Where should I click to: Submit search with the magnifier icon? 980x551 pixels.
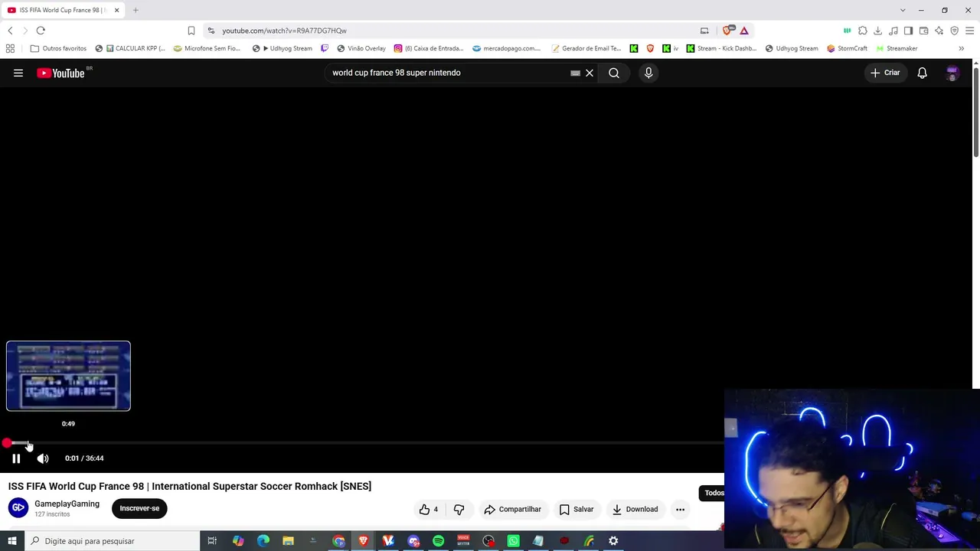tap(614, 73)
